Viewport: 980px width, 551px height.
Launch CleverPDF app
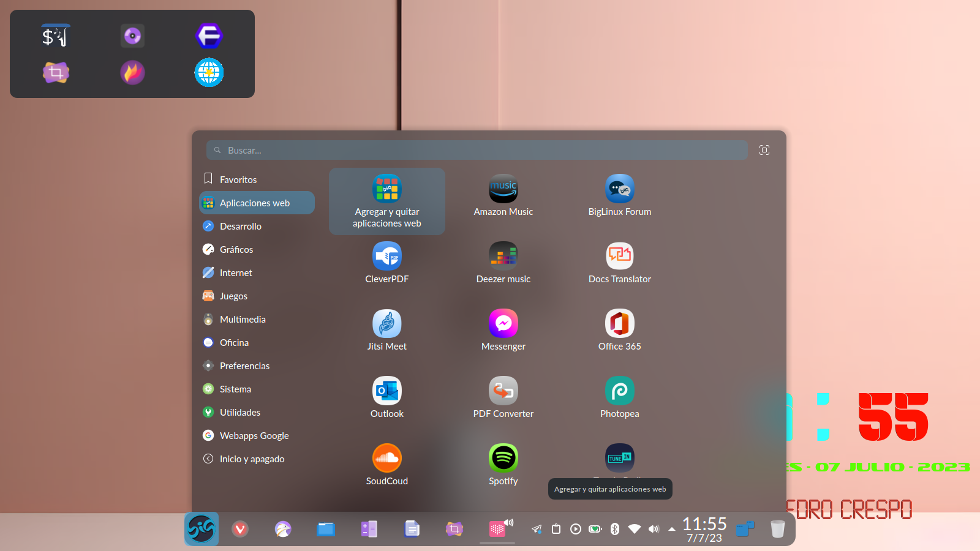[387, 263]
